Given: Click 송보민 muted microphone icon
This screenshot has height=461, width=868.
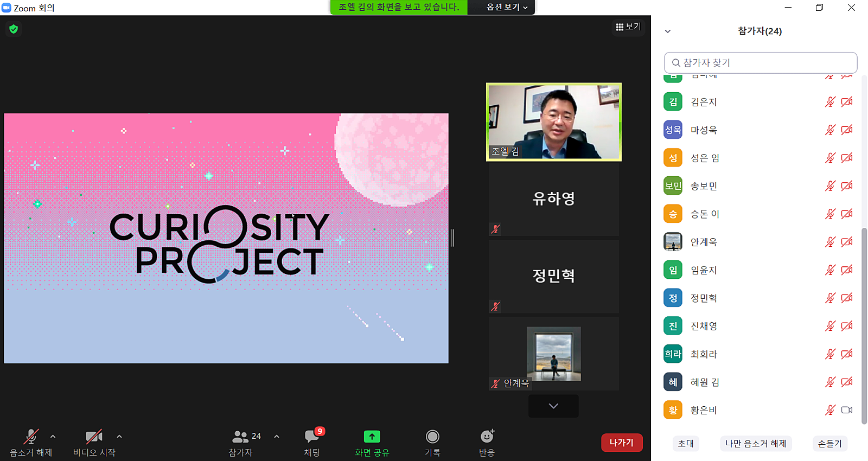Looking at the screenshot, I should click(830, 186).
